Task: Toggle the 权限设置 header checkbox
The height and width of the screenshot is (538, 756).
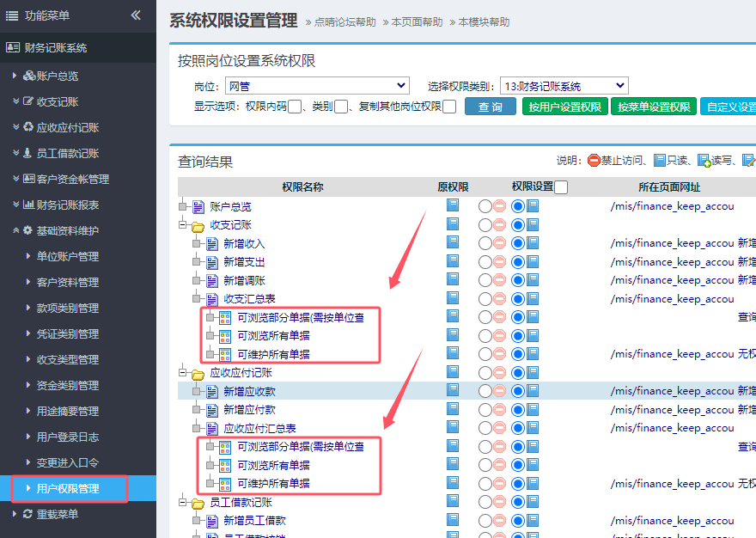Action: pos(561,187)
